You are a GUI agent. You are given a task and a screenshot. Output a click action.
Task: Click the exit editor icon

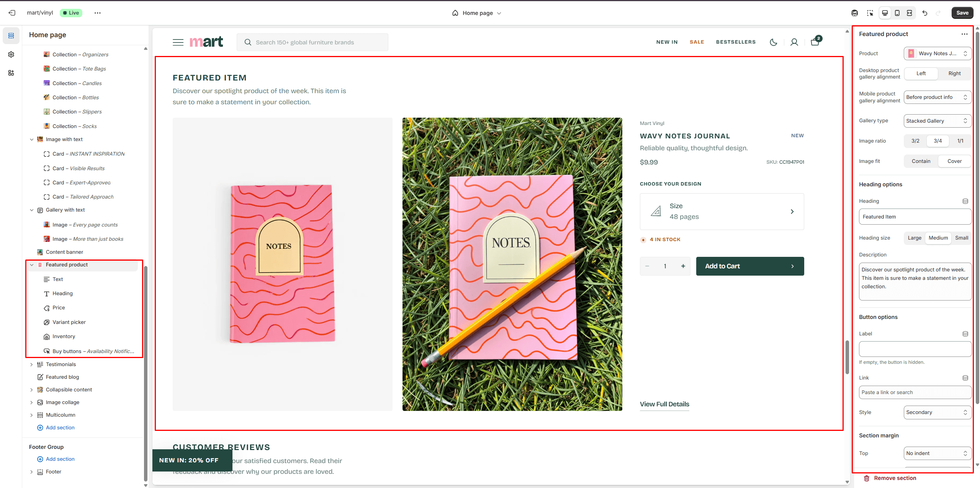tap(12, 13)
